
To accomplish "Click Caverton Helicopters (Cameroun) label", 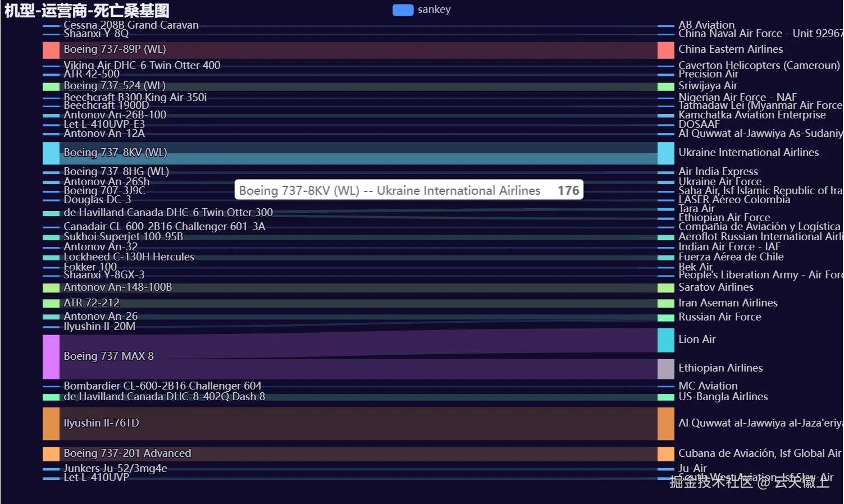I will [x=759, y=66].
